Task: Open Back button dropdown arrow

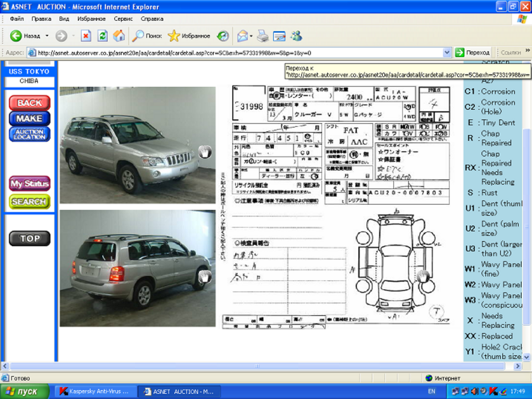Action: 47,36
